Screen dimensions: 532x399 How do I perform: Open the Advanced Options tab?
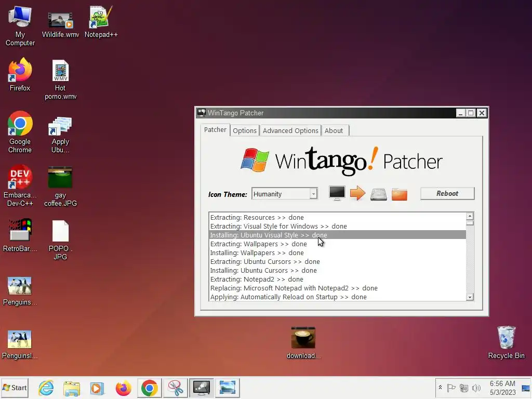coord(290,130)
